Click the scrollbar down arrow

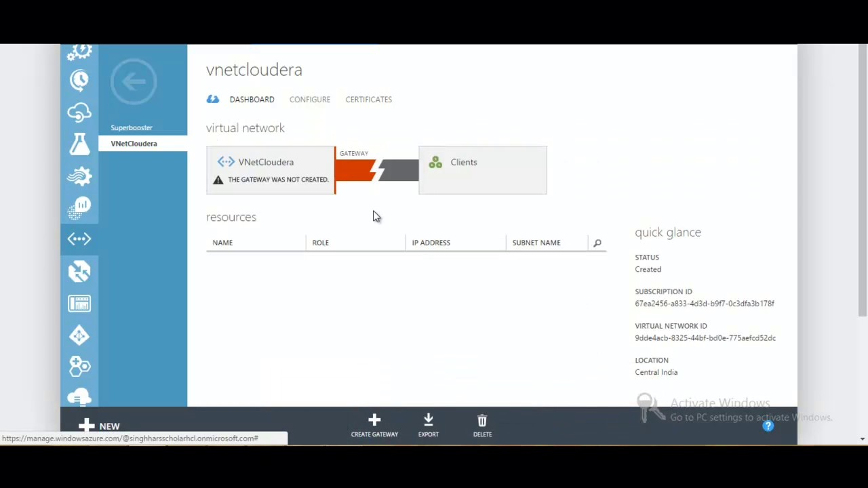coord(862,439)
